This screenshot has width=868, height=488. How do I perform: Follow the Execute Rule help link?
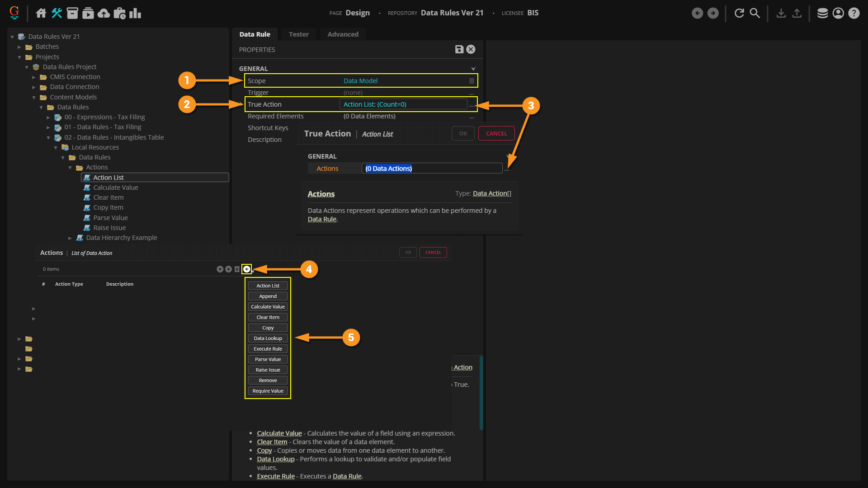click(x=276, y=476)
